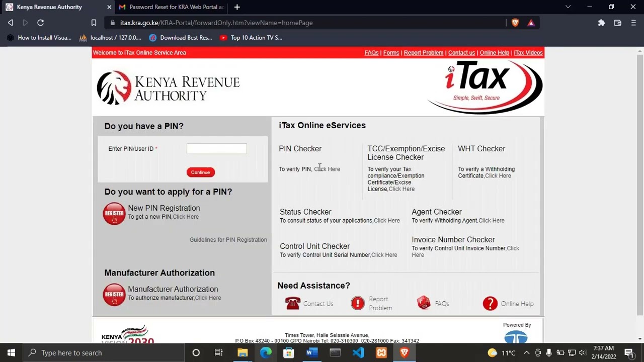
Task: Click the Windows taskbar search box
Action: (103, 352)
